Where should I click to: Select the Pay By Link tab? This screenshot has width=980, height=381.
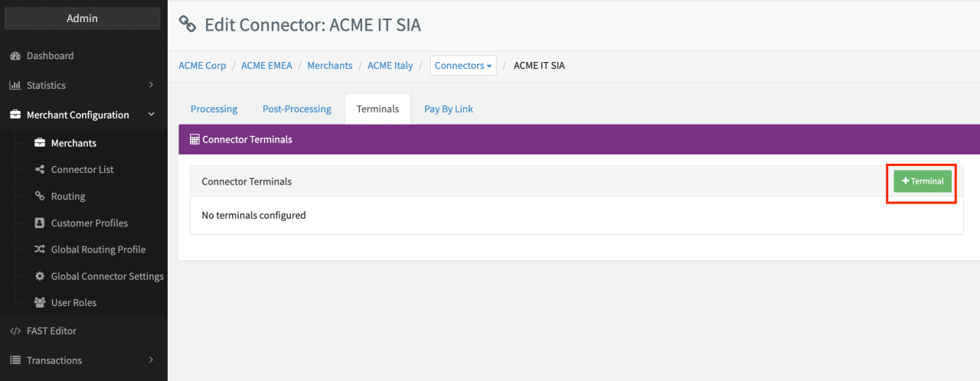tap(448, 109)
